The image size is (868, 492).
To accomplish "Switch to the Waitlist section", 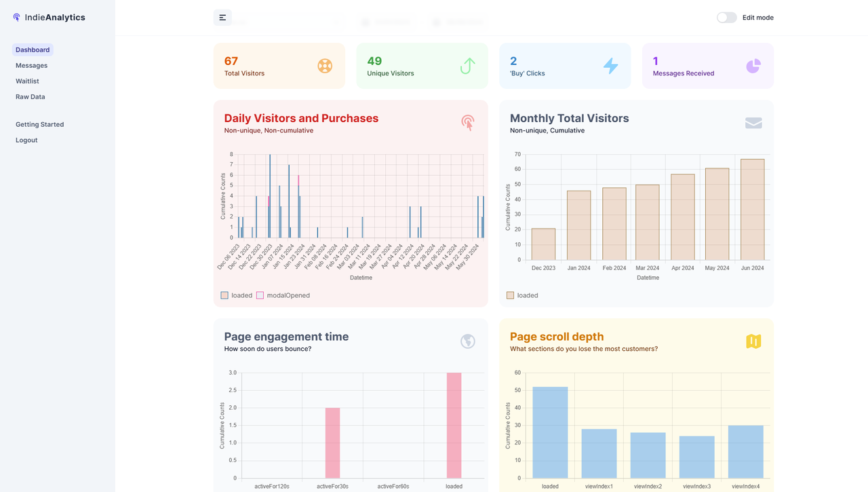I will pos(28,81).
